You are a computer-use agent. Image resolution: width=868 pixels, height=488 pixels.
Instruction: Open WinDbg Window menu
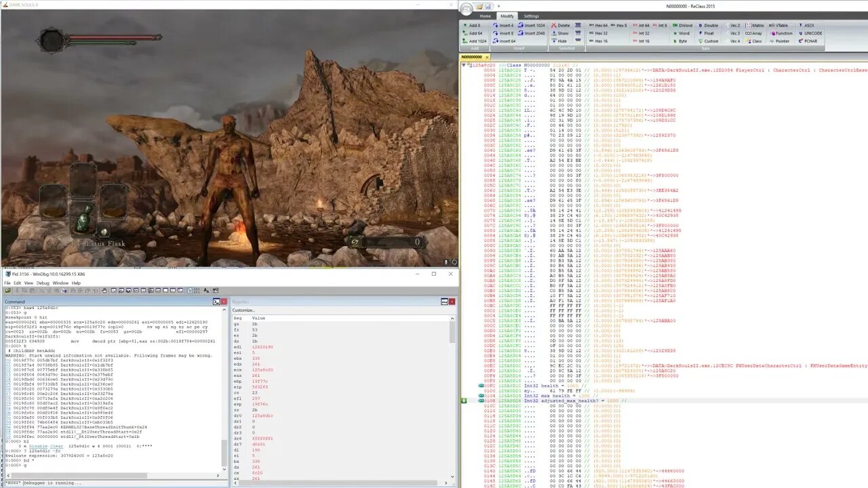coord(60,283)
